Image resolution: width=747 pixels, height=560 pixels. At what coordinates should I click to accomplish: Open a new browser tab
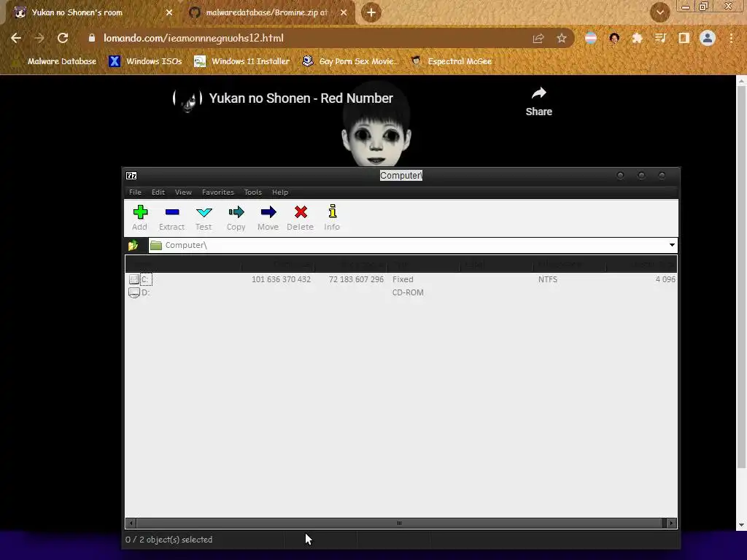[x=371, y=12]
